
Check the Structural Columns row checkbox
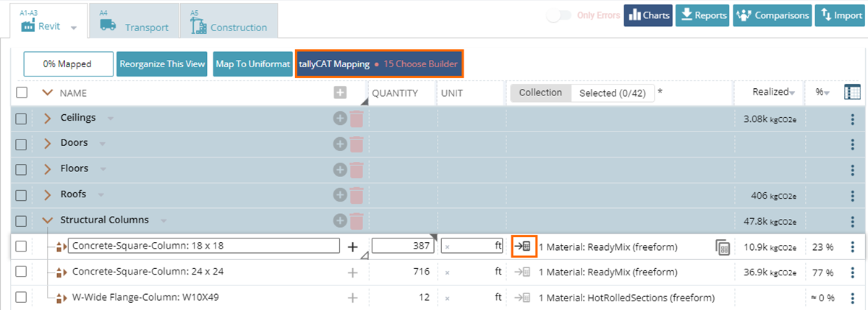(22, 220)
